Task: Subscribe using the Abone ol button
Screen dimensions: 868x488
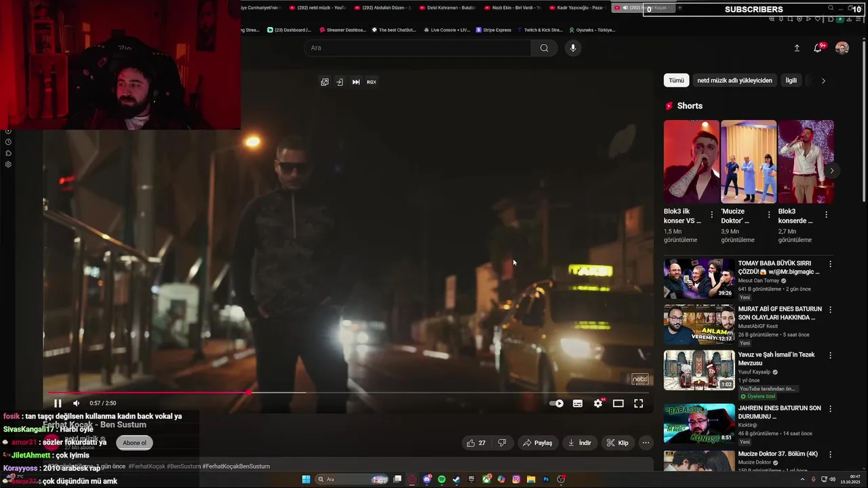Action: click(134, 443)
